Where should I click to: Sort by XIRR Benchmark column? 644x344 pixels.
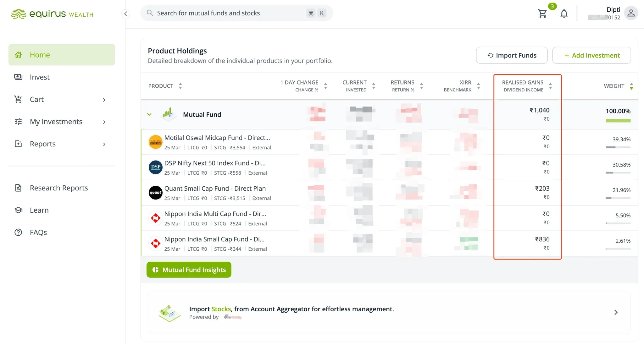[x=478, y=86]
